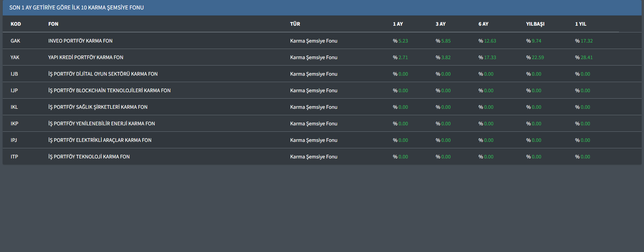Image resolution: width=644 pixels, height=252 pixels.
Task: Sort table by 1 AY column
Action: (x=398, y=24)
